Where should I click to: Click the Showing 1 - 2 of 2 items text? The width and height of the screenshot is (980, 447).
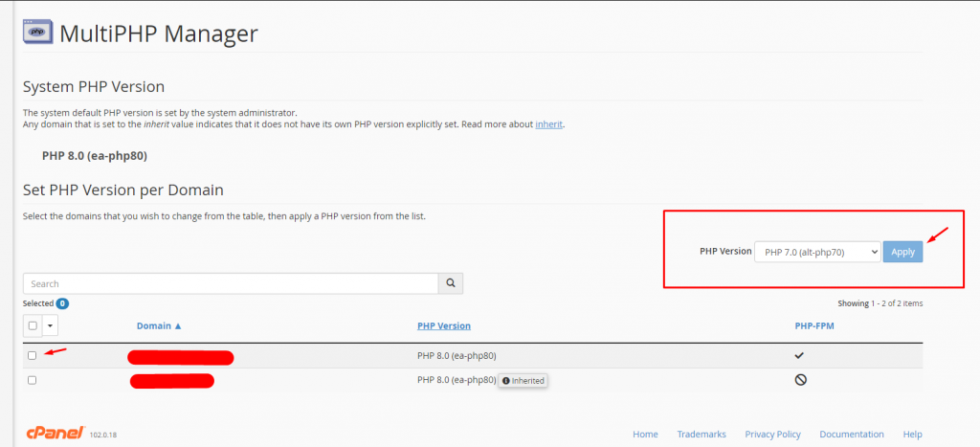pos(880,303)
